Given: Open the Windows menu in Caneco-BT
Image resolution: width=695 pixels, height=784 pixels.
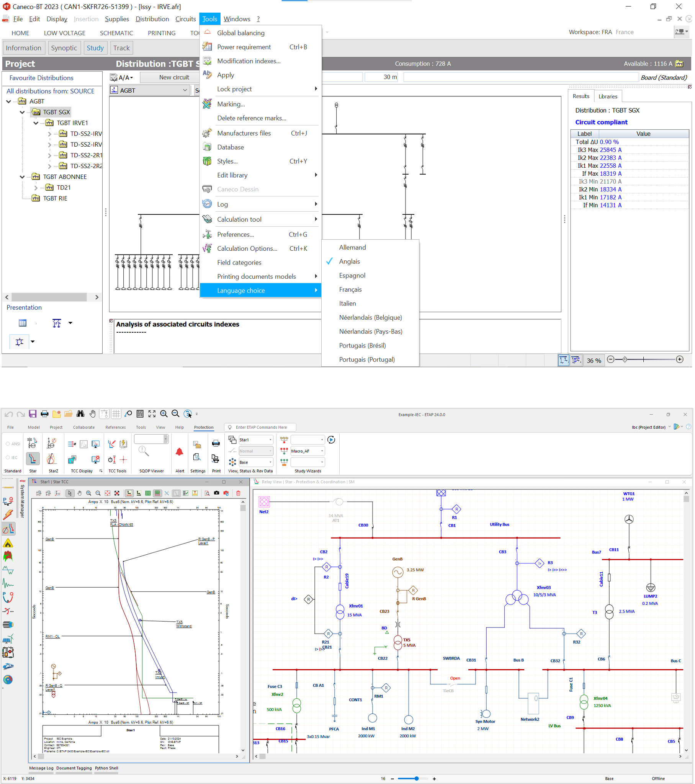Looking at the screenshot, I should [x=237, y=19].
